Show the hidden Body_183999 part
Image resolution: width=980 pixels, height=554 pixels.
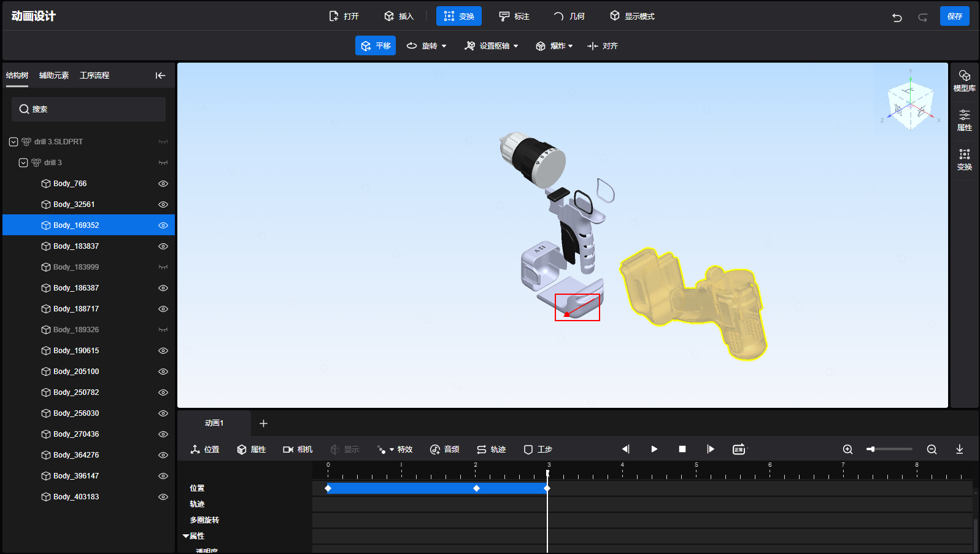tap(163, 267)
